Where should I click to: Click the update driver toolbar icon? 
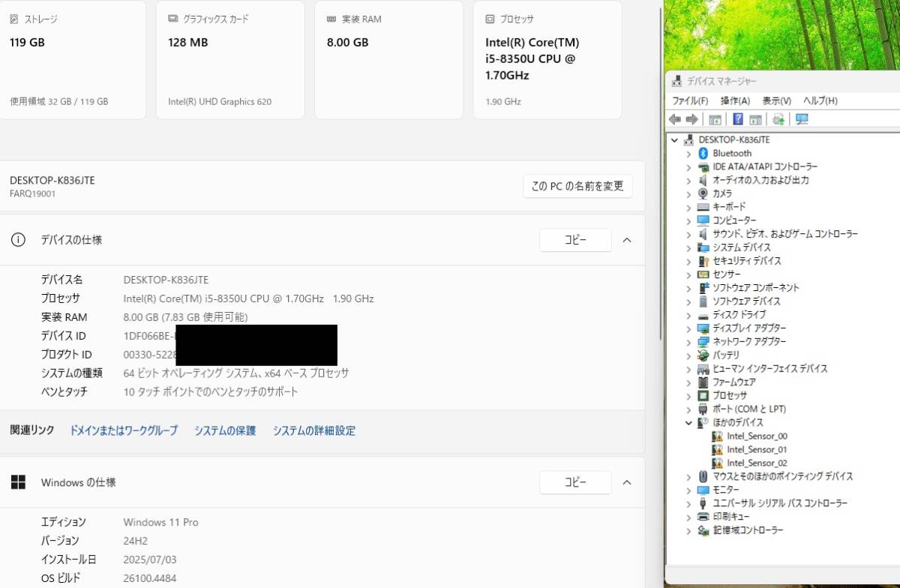pyautogui.click(x=778, y=119)
